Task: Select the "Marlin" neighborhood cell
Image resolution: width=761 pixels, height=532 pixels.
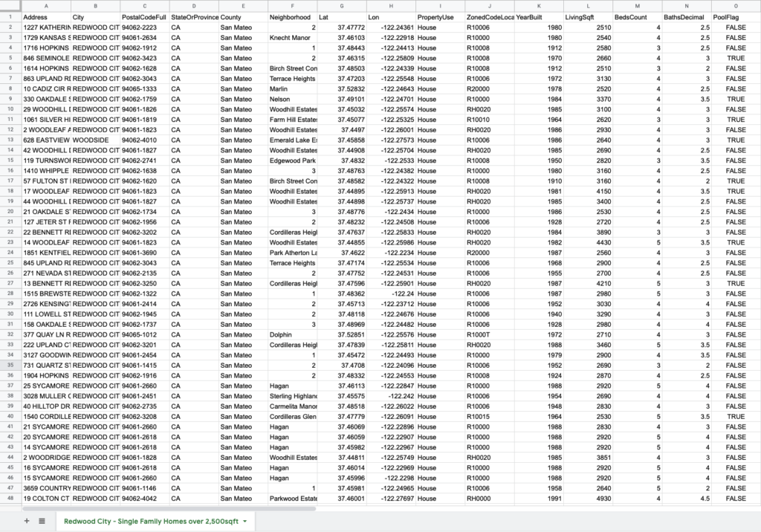Action: click(x=293, y=89)
